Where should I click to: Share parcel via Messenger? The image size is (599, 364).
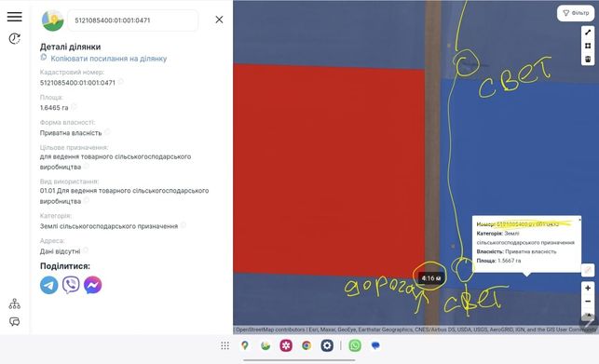pos(93,285)
